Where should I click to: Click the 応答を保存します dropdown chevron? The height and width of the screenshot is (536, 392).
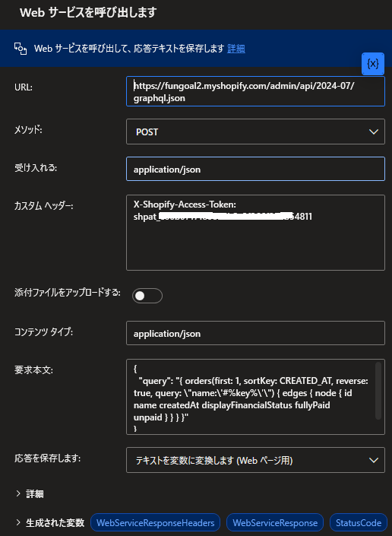(374, 460)
